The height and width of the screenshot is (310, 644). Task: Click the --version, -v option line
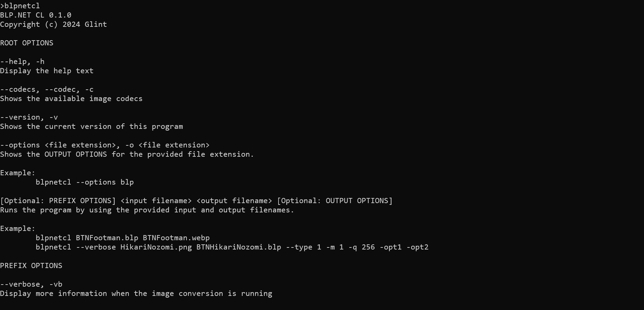(x=29, y=117)
